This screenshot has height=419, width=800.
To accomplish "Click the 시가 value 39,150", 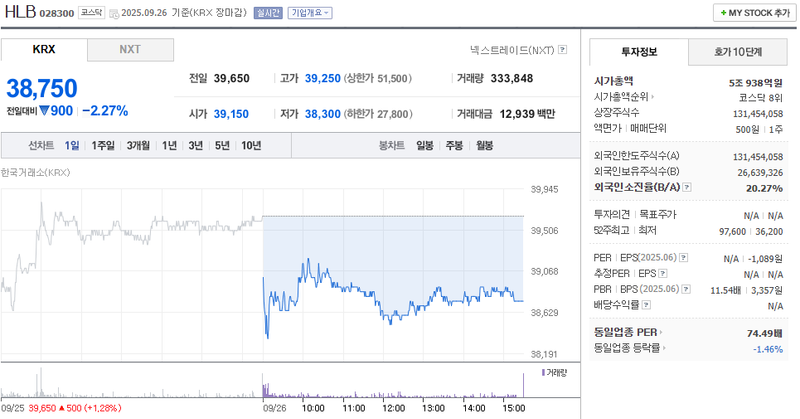I will tap(231, 114).
